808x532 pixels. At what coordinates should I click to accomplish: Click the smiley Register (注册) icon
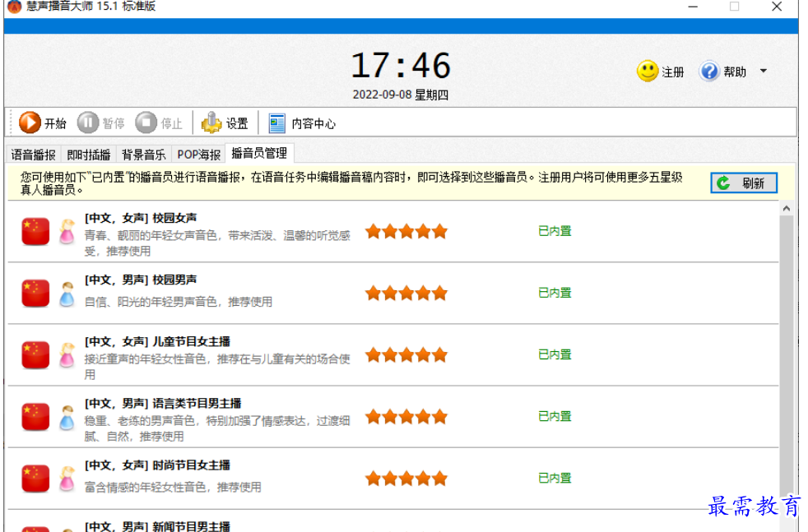pos(648,72)
